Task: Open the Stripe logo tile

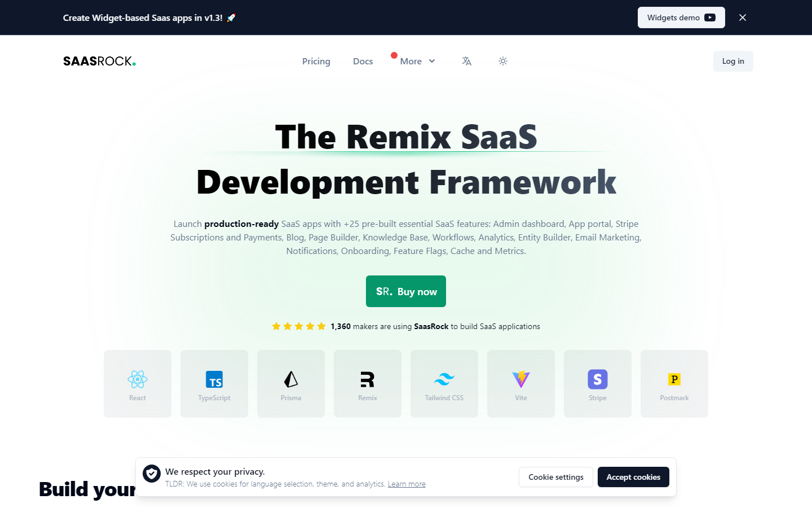Action: (598, 384)
